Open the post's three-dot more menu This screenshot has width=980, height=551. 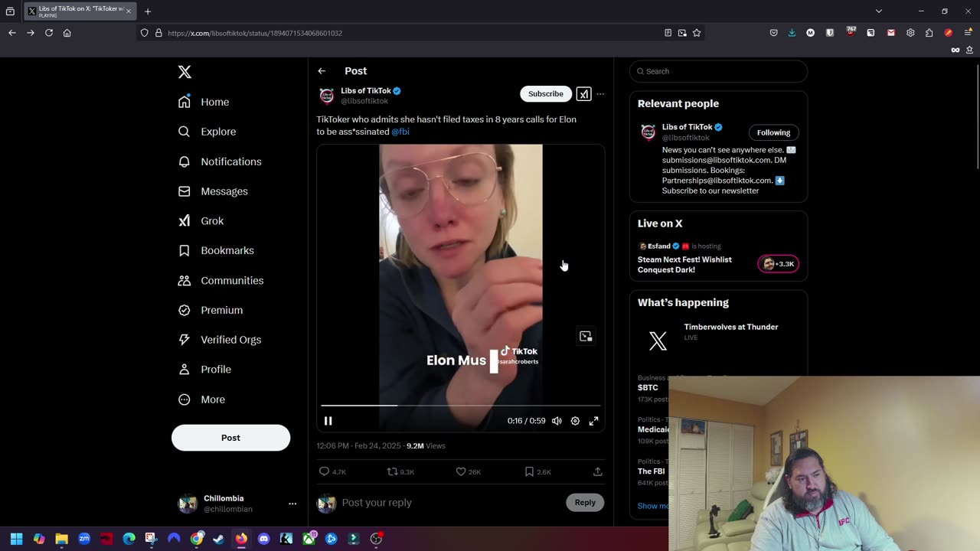[x=600, y=94]
